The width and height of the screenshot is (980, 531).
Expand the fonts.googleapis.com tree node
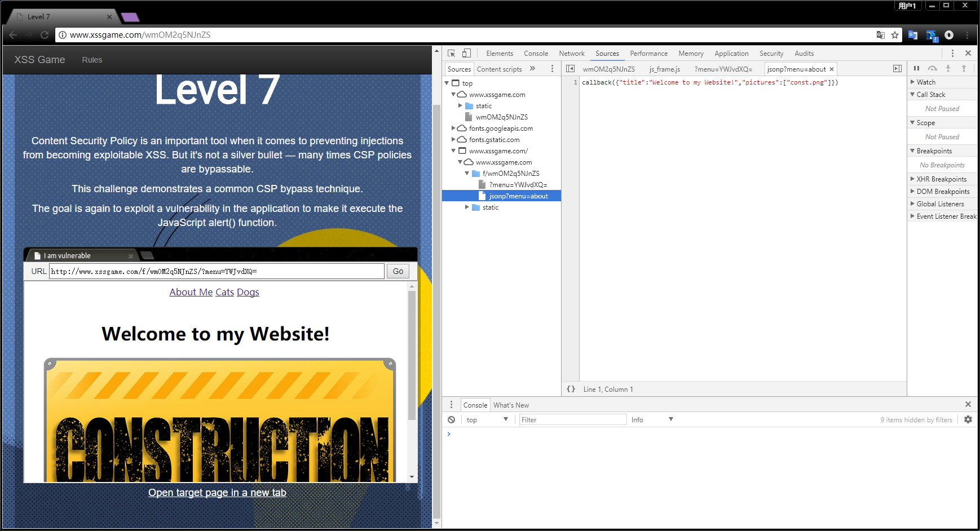point(453,129)
